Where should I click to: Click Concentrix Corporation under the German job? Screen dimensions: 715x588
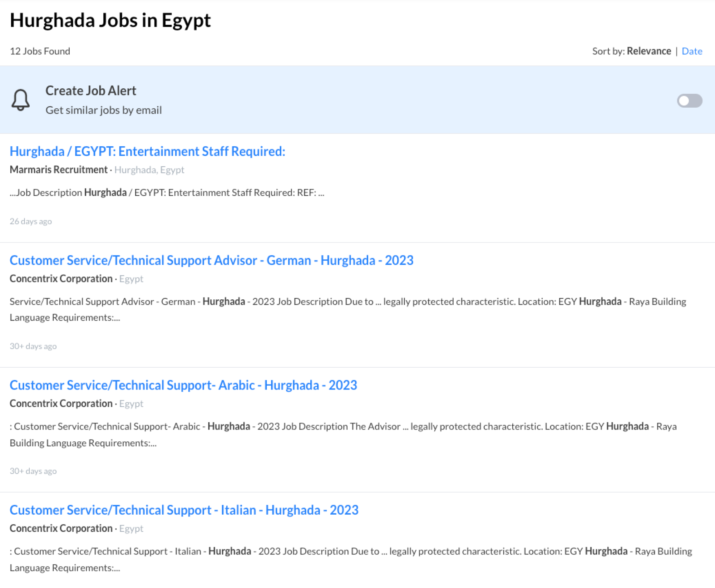[x=61, y=279]
